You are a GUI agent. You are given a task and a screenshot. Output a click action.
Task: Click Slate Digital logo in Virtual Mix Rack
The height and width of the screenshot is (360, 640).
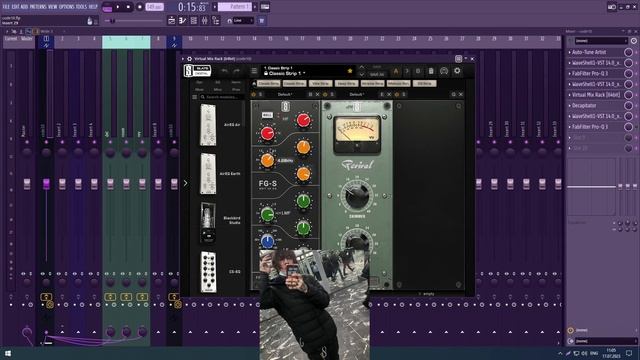click(x=197, y=71)
